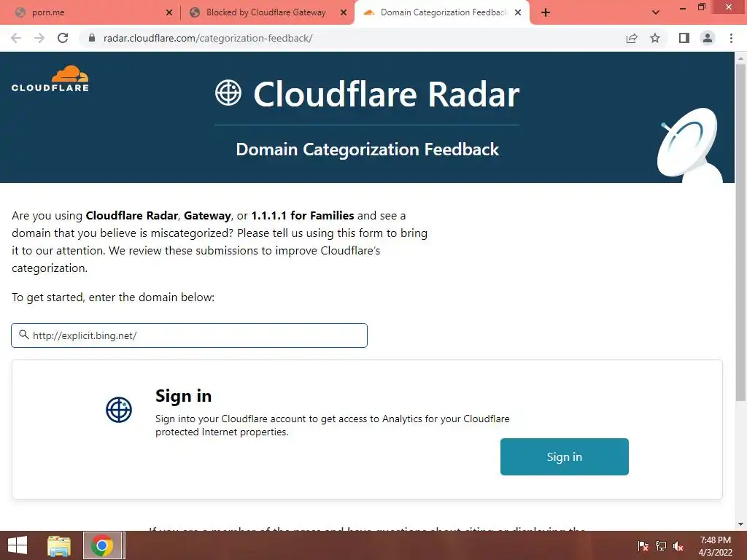747x560 pixels.
Task: Go back with browser back arrow
Action: pos(16,38)
